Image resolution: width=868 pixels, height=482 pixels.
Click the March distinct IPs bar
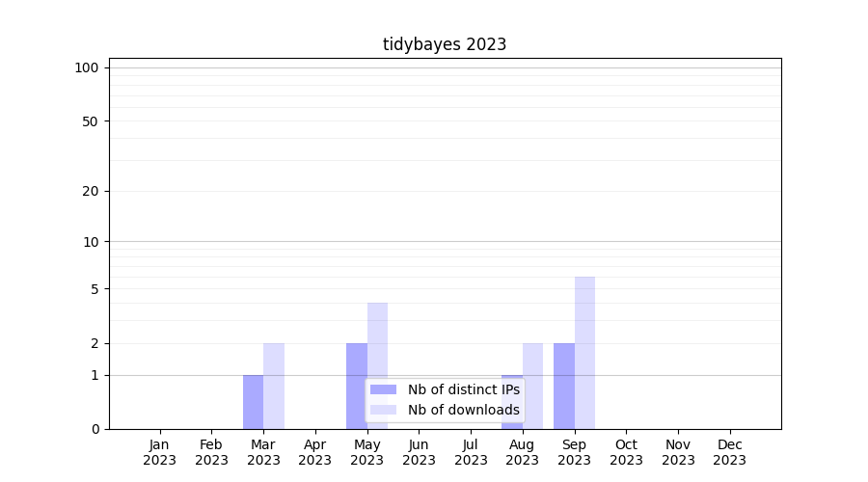pos(253,402)
